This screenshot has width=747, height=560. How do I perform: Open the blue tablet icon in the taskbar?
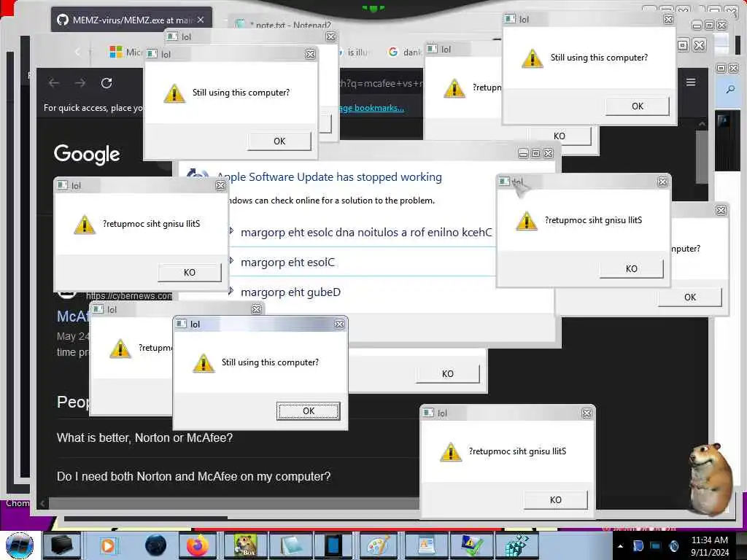point(333,545)
